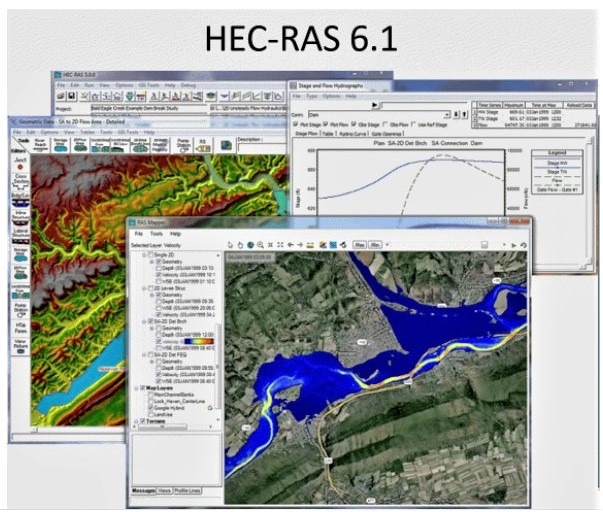Open the Views tab at RAS Mapper bottom
Screen dimensions: 603x512
click(x=164, y=491)
